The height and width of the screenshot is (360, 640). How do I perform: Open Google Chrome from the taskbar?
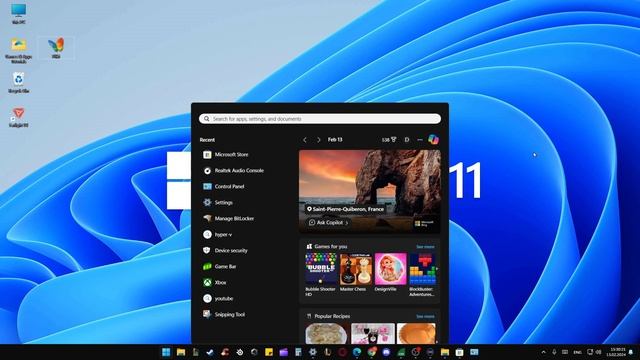[371, 352]
